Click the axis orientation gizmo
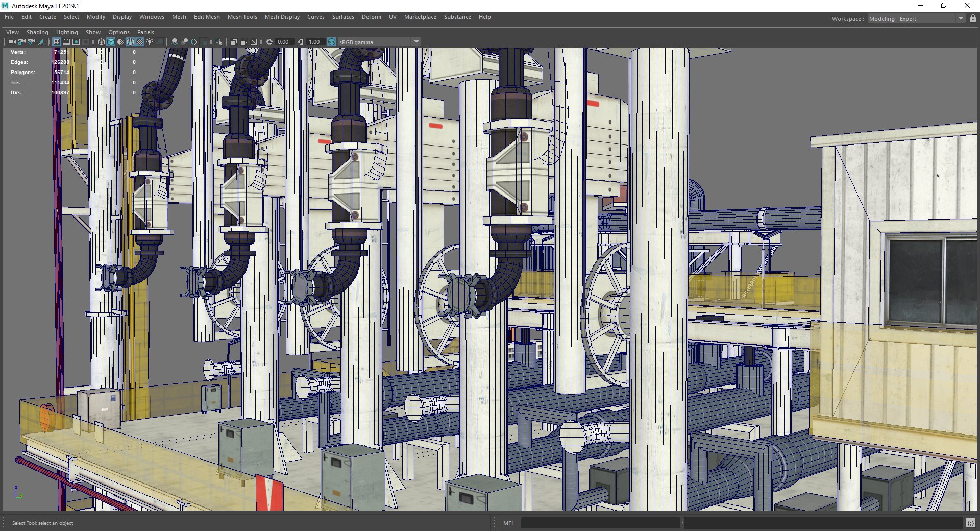Screen dimensions: 980x531 pos(18,492)
